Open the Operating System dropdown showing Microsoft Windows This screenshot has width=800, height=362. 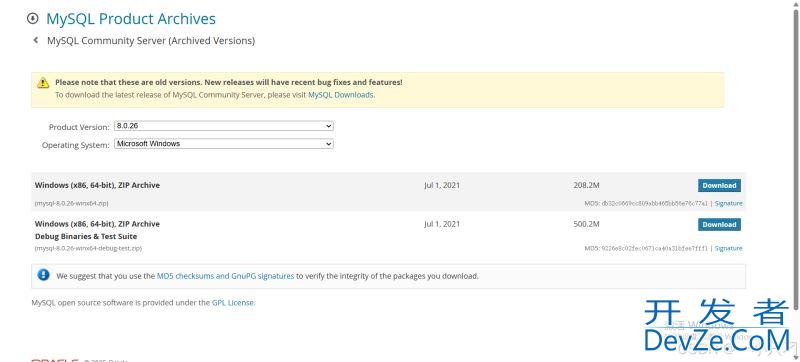point(224,144)
